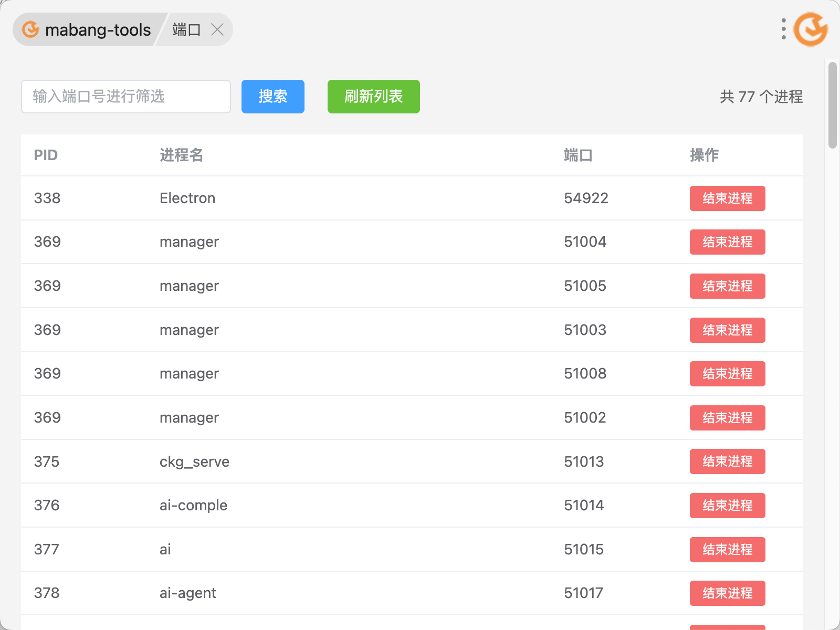Select the 端口 tab label
The width and height of the screenshot is (840, 630).
point(186,29)
